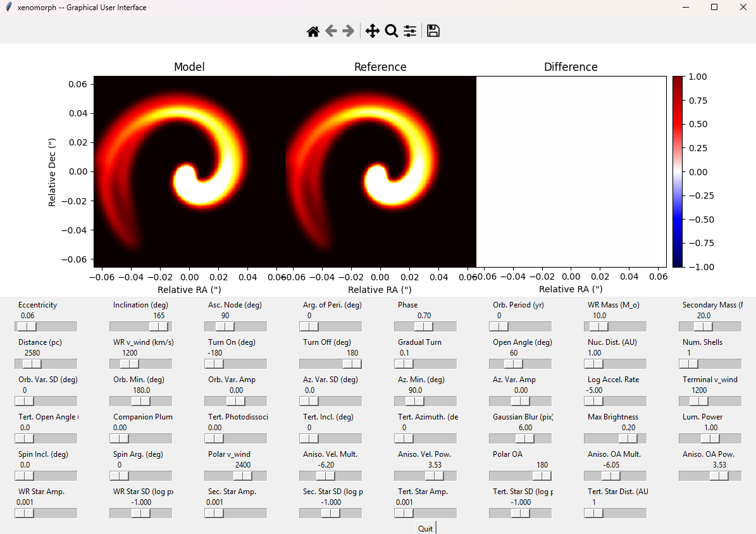Adjust the Aniso. OA Pow. slider
Image resolution: width=756 pixels, height=534 pixels.
pyautogui.click(x=710, y=476)
